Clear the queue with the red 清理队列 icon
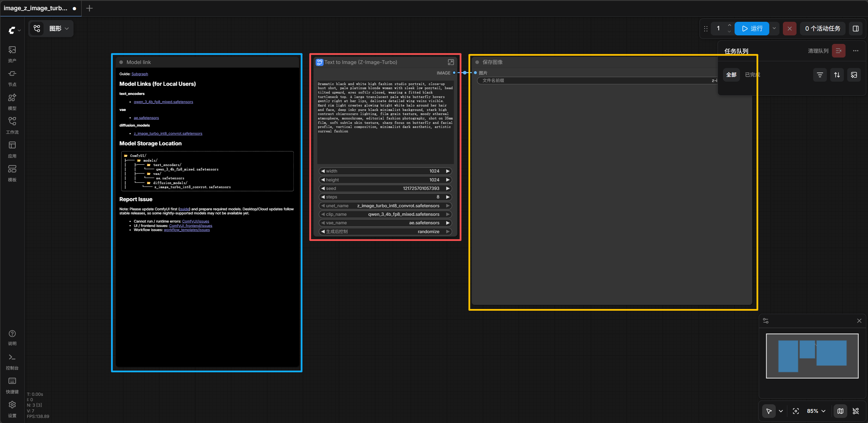 tap(839, 51)
